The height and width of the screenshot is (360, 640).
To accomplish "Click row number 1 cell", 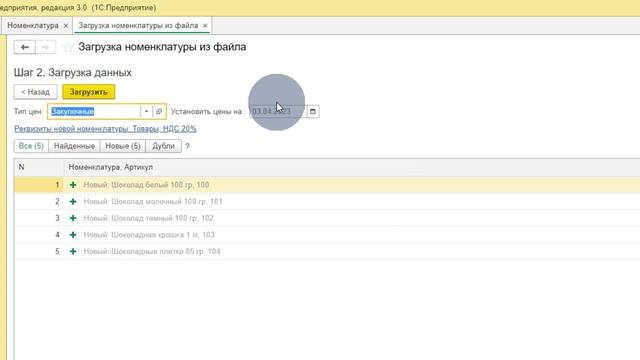I will tap(39, 185).
